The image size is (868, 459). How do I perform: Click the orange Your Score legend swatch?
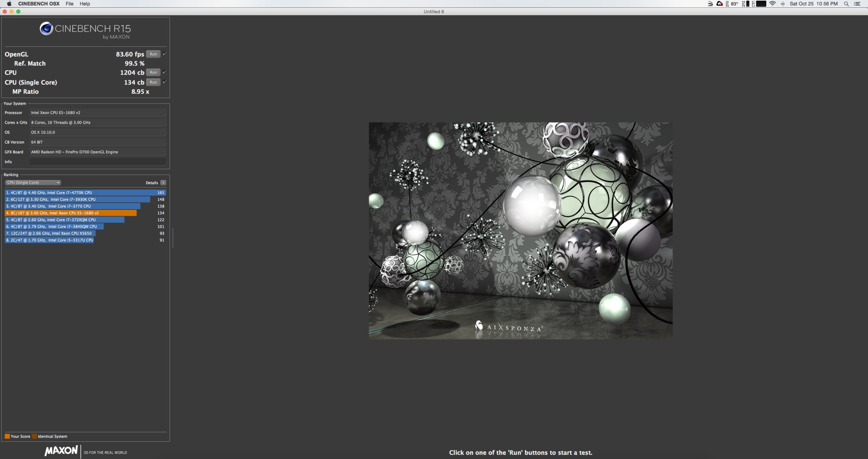point(7,436)
